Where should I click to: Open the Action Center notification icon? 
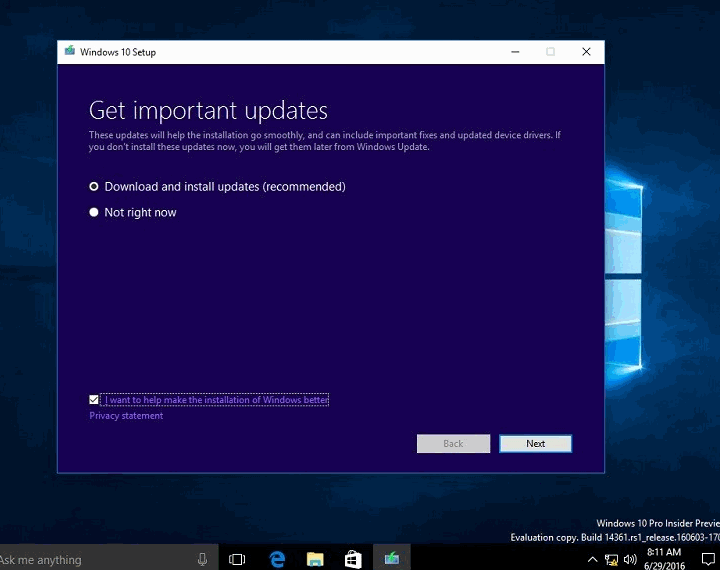coord(708,559)
